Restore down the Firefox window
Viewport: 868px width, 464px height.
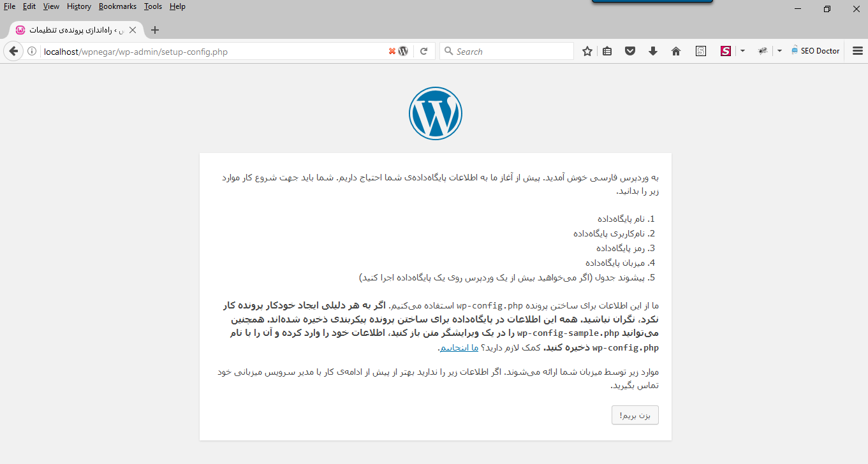pyautogui.click(x=827, y=8)
